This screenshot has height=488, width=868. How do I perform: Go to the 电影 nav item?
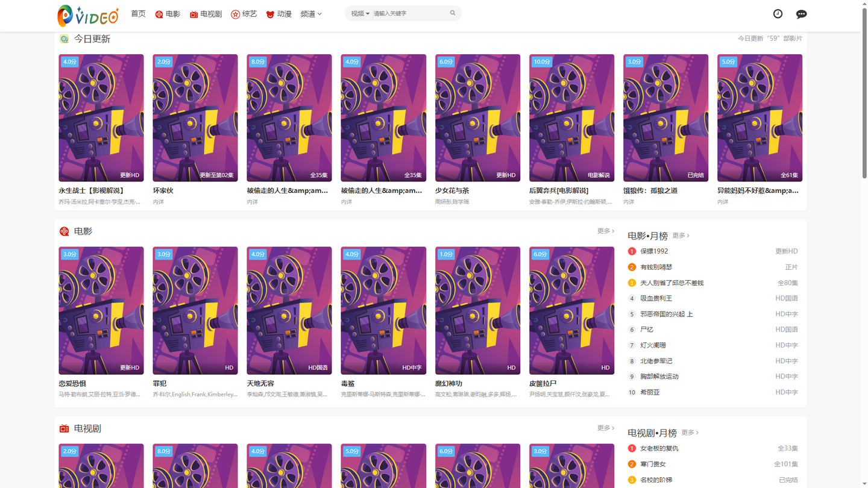coord(168,14)
